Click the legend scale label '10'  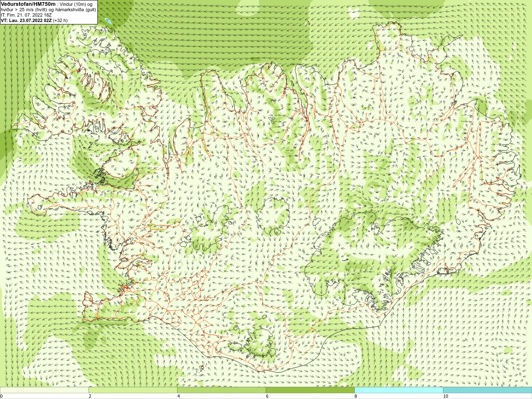pos(446,396)
